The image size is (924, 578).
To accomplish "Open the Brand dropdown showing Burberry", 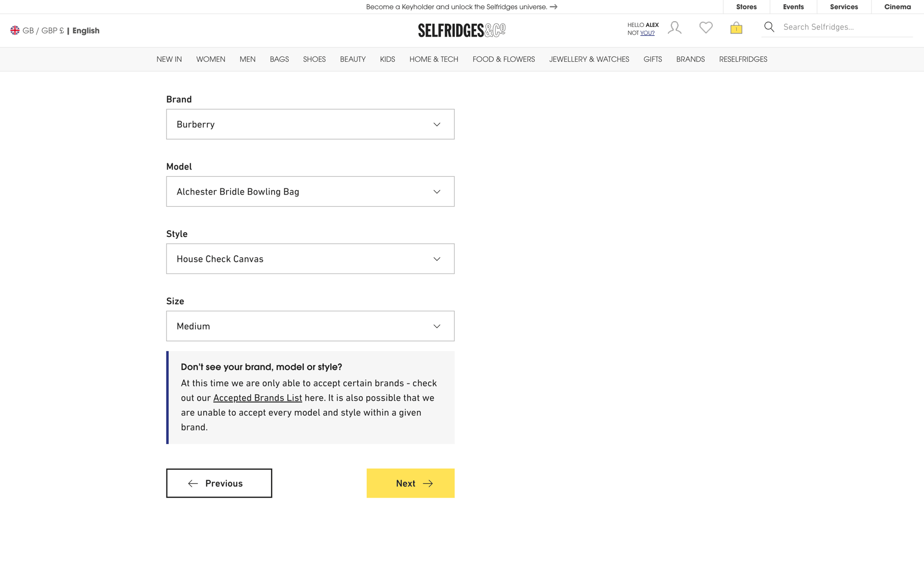I will click(x=310, y=124).
